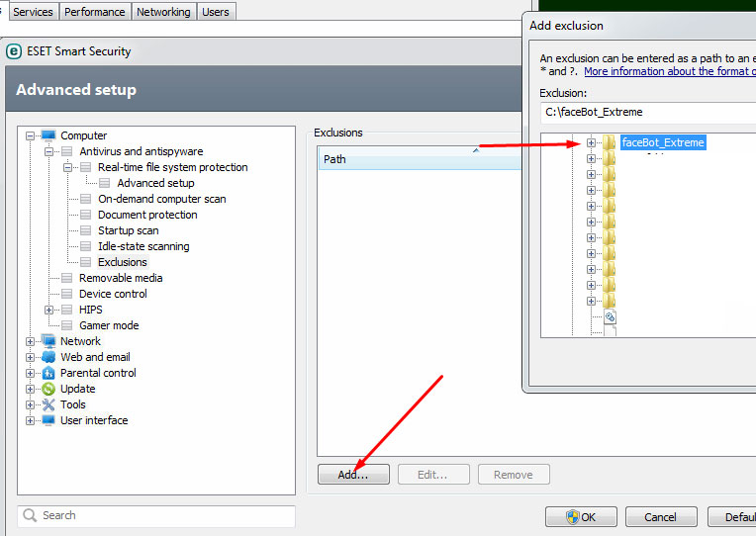Click the Tools wrench icon
This screenshot has width=756, height=536.
(48, 404)
